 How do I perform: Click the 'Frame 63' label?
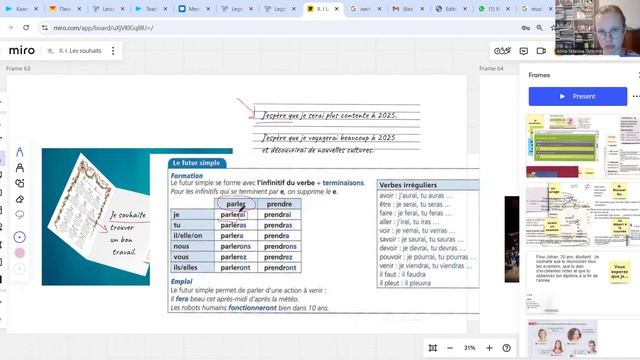(18, 68)
